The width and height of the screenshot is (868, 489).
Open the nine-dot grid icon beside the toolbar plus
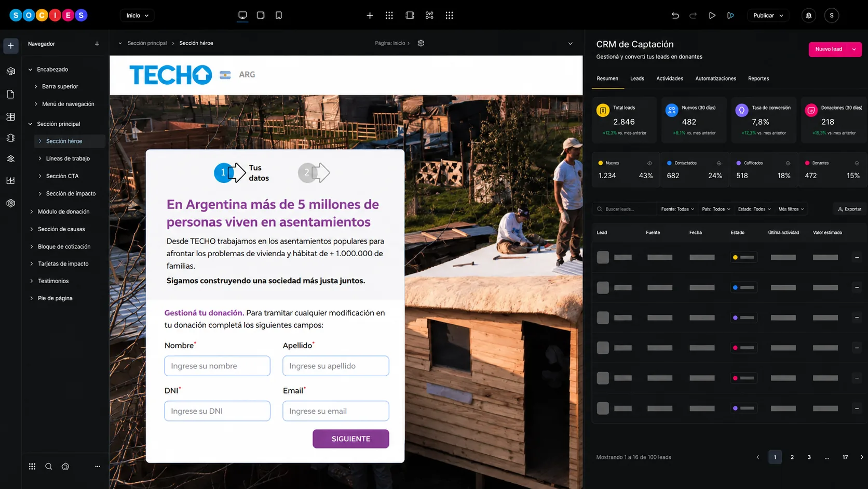coord(389,16)
